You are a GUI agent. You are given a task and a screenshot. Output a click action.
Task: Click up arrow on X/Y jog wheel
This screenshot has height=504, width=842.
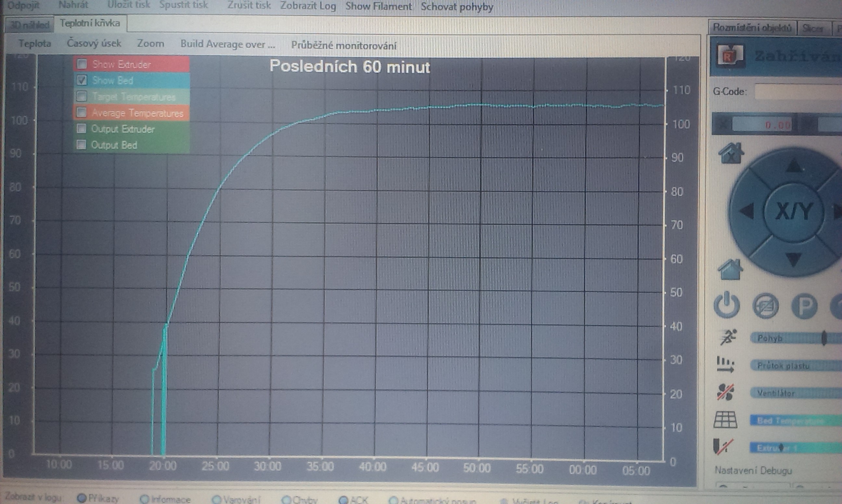pyautogui.click(x=793, y=166)
